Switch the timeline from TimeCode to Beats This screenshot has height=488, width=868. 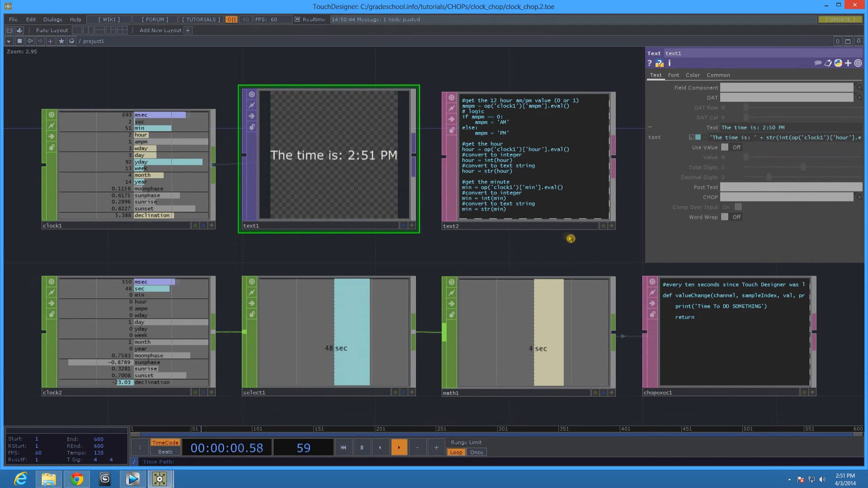click(165, 452)
